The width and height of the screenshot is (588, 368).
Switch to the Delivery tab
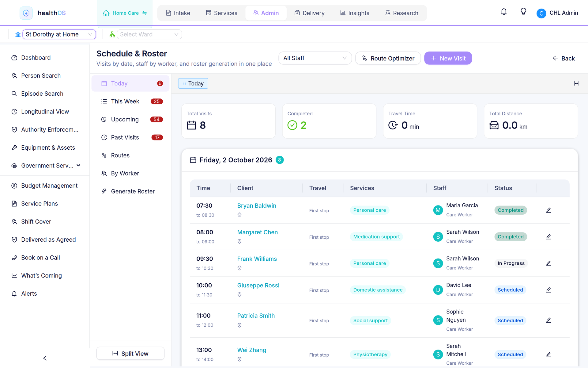pyautogui.click(x=309, y=13)
